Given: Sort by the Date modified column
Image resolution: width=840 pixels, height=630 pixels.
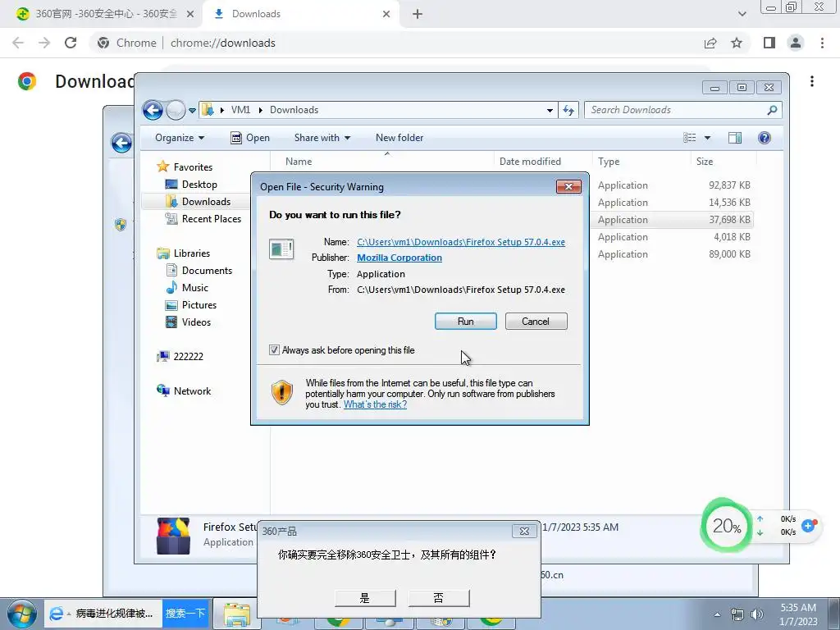Looking at the screenshot, I should (x=542, y=162).
